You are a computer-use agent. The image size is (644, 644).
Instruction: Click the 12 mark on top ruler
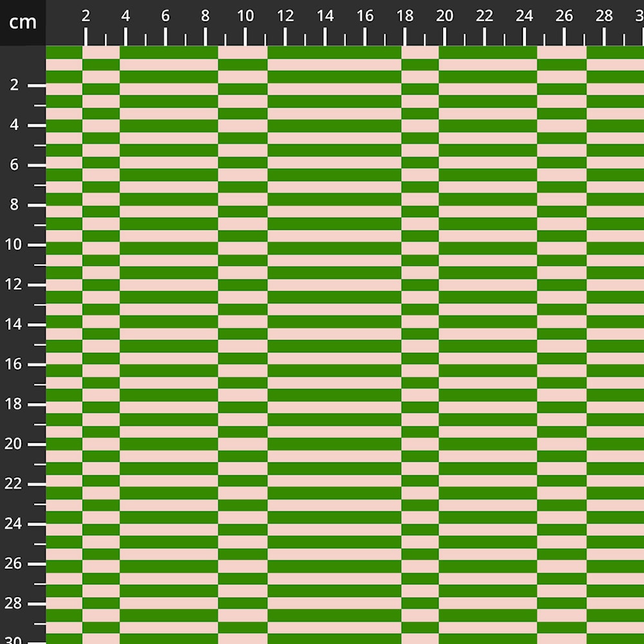click(285, 17)
